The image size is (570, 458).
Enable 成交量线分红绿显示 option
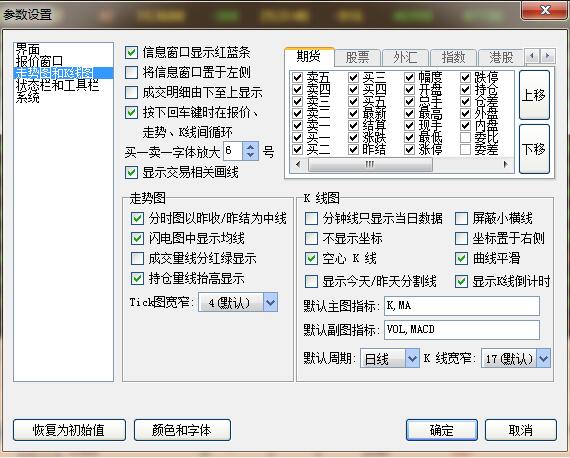pyautogui.click(x=137, y=259)
